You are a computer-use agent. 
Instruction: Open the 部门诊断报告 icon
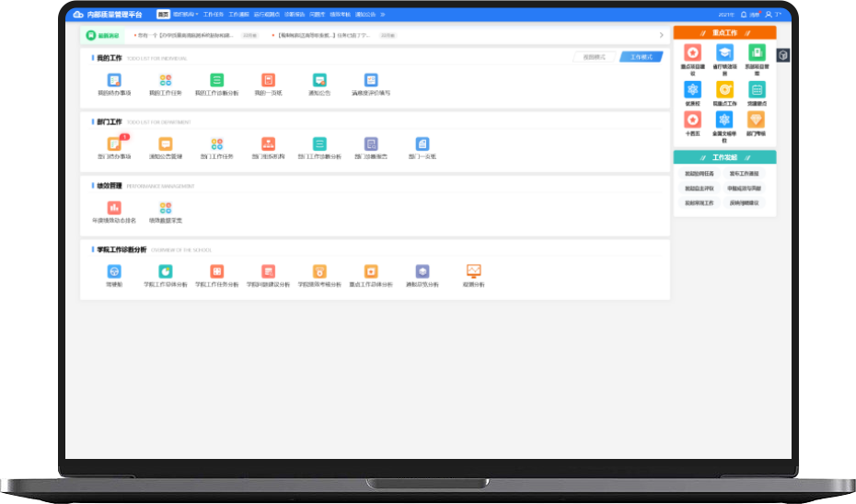point(370,143)
